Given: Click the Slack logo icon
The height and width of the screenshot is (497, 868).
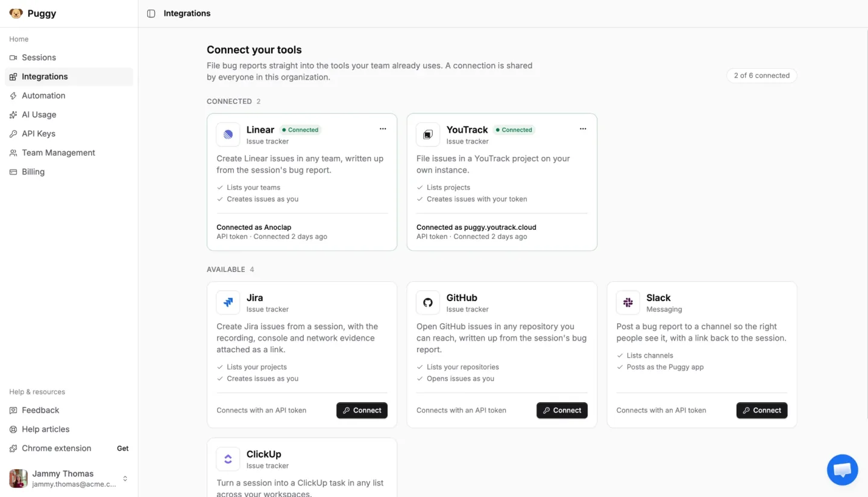Looking at the screenshot, I should click(x=628, y=303).
